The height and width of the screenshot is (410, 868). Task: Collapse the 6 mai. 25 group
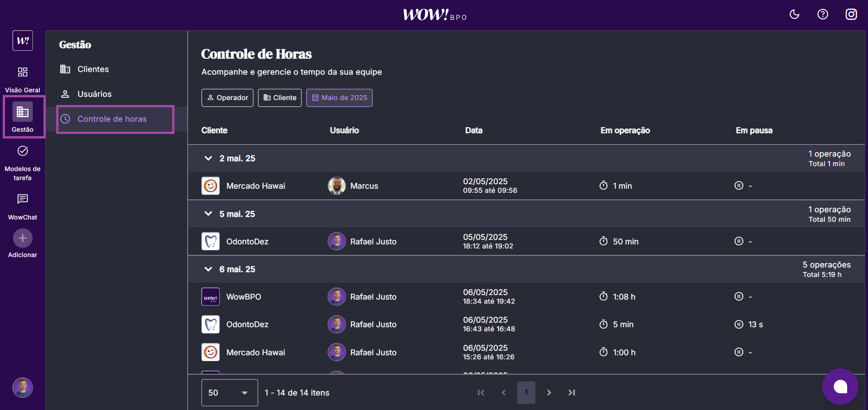click(x=208, y=269)
